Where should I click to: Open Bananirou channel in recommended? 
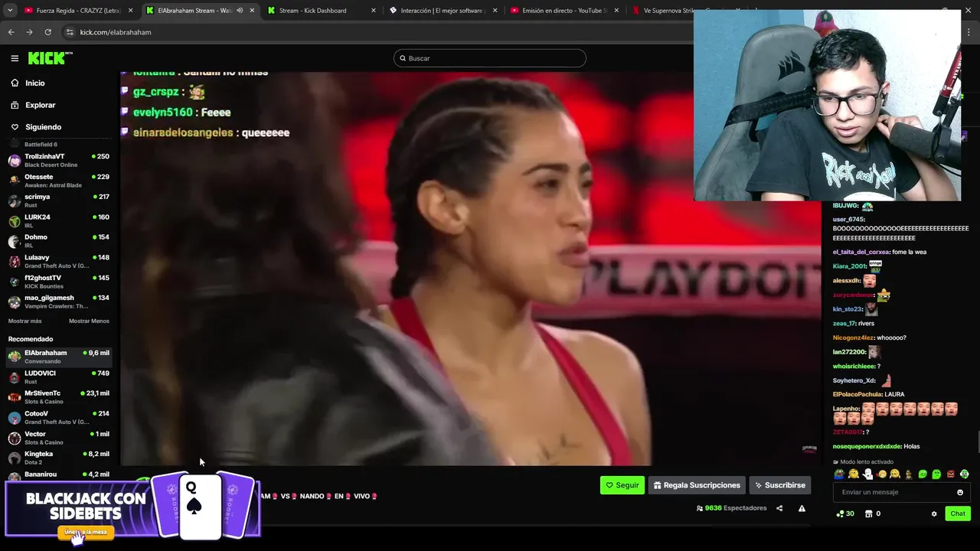click(58, 475)
